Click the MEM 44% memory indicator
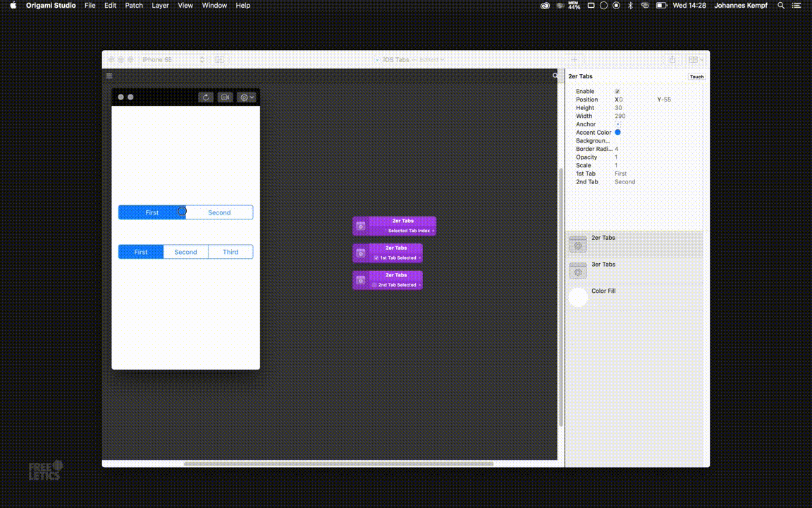Screen dimensions: 812x508 [574, 5]
